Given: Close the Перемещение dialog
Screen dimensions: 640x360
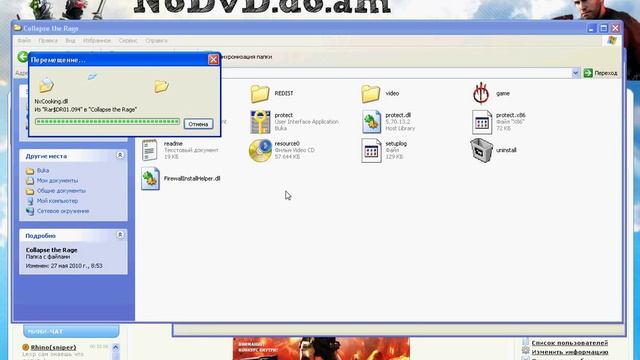Looking at the screenshot, I should [213, 60].
